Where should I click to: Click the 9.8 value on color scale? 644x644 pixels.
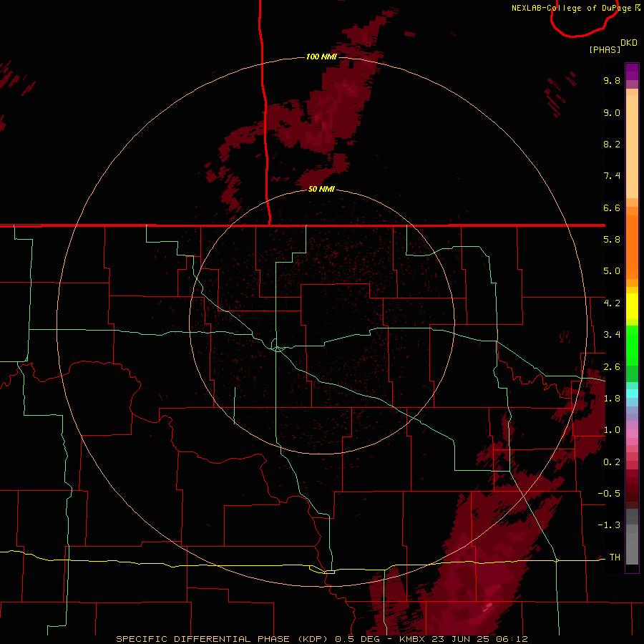612,80
